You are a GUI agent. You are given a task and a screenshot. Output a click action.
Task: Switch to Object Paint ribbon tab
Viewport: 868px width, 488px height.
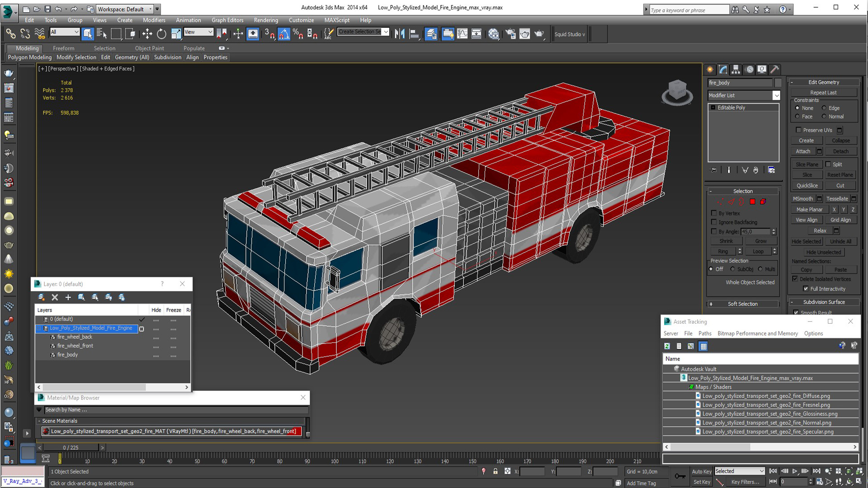click(x=149, y=48)
